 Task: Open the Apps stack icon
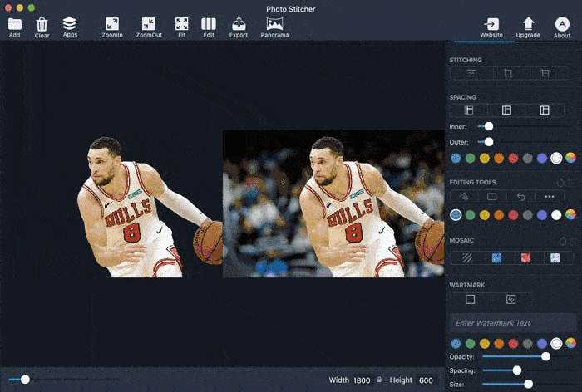point(70,23)
